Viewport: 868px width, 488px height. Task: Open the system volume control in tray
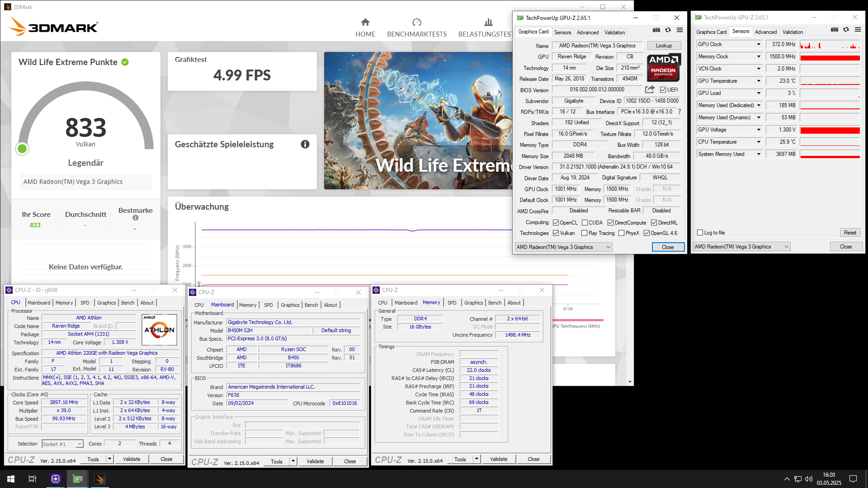[x=808, y=479]
